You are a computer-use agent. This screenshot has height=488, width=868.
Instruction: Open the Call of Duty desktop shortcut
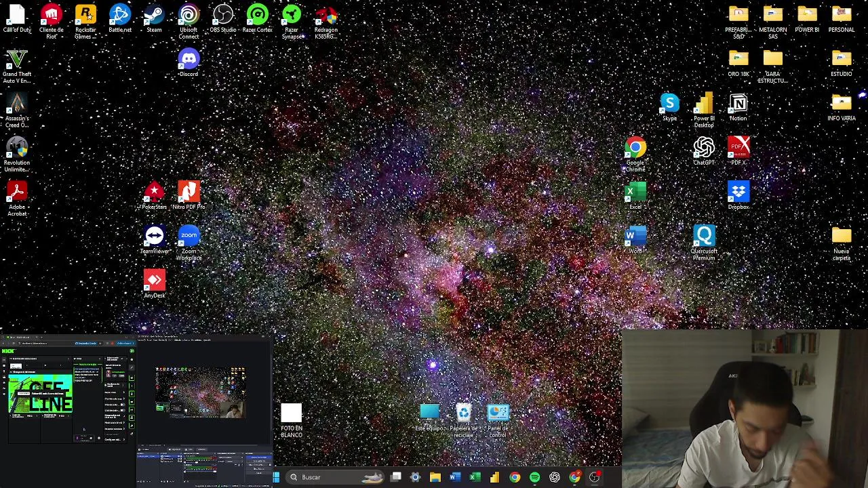[x=17, y=20]
